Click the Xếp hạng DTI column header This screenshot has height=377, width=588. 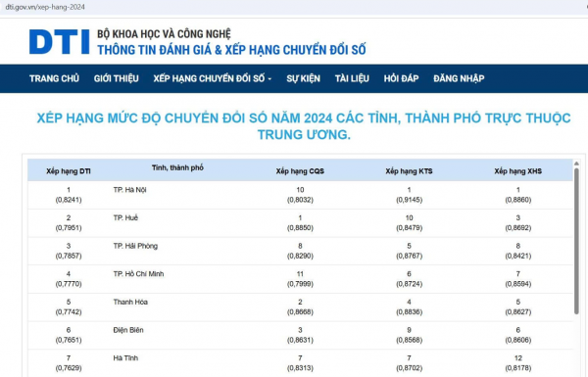click(x=69, y=171)
